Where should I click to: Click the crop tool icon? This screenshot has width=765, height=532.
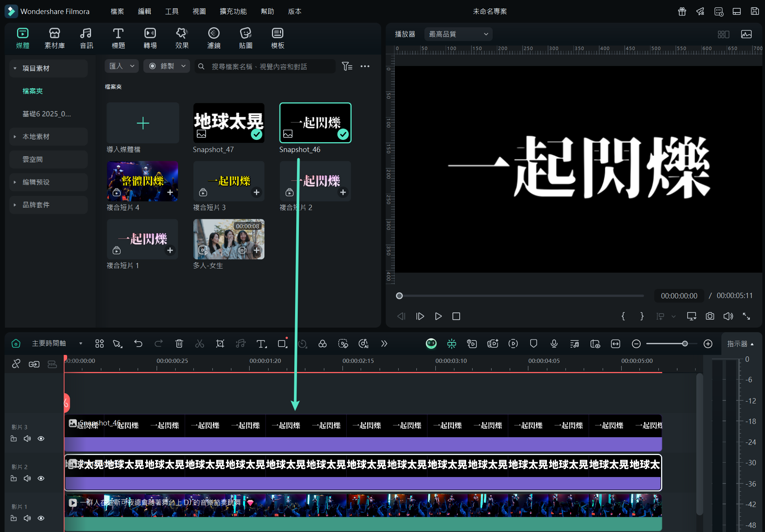pos(220,344)
